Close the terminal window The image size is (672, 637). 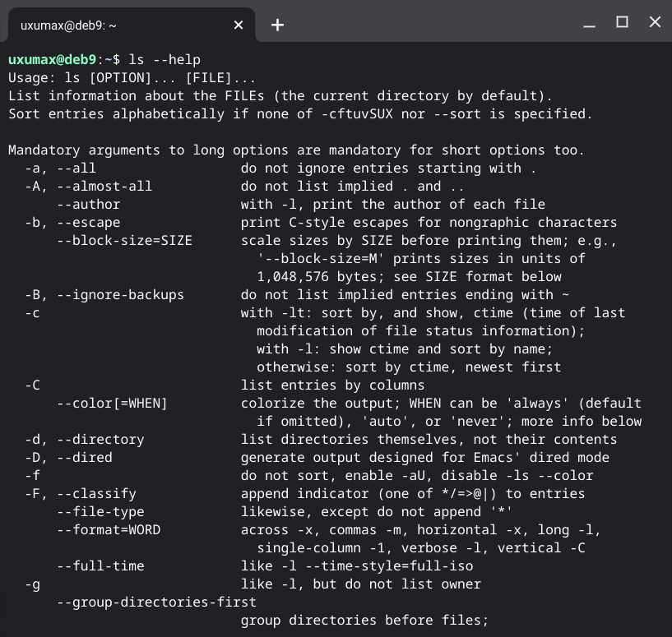click(x=655, y=22)
